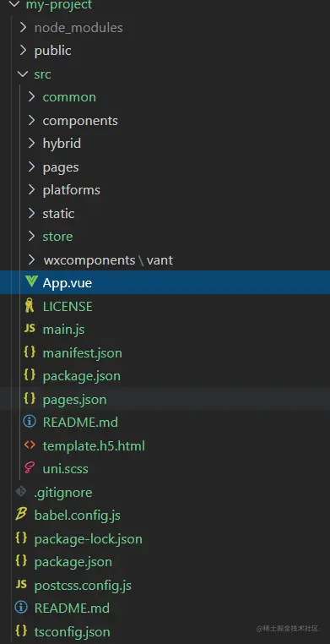Click the braces icon beside manifest.json

click(x=30, y=352)
